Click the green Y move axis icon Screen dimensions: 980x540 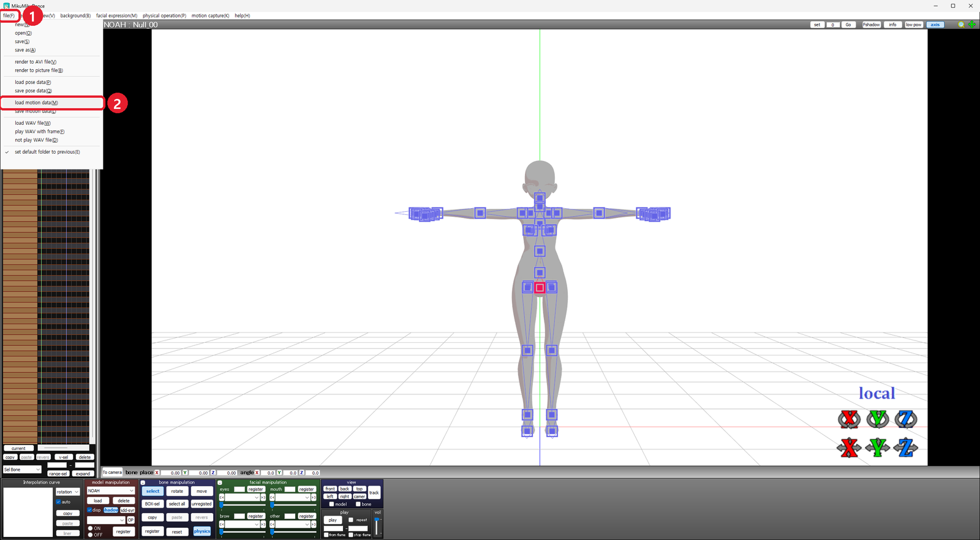point(878,448)
